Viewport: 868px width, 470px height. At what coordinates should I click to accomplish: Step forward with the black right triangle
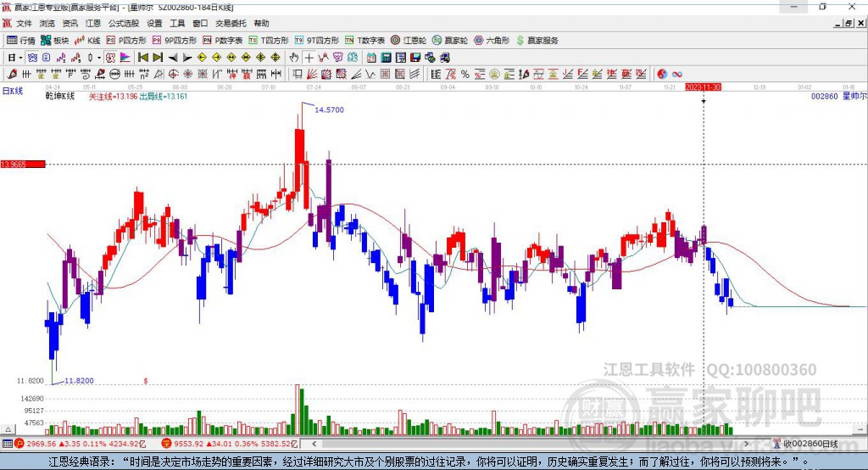pyautogui.click(x=187, y=57)
